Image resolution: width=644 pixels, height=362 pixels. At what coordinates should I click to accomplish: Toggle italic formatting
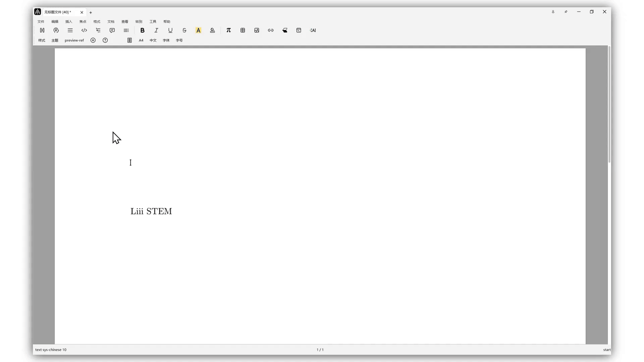tap(156, 30)
